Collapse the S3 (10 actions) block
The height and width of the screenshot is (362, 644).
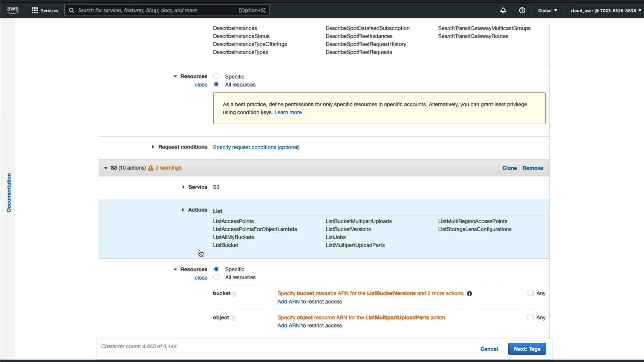point(106,168)
